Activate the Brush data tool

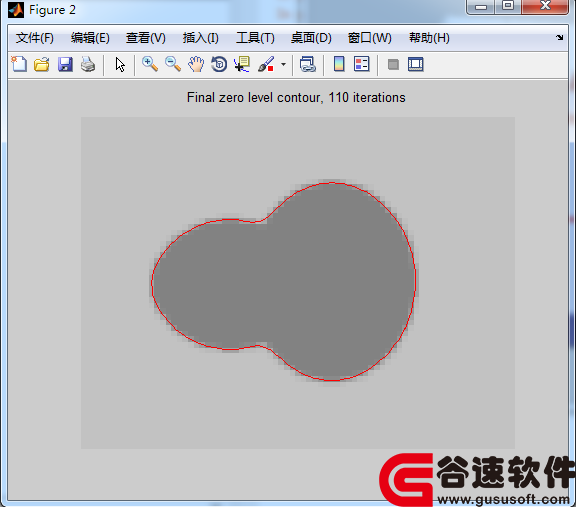(x=266, y=64)
